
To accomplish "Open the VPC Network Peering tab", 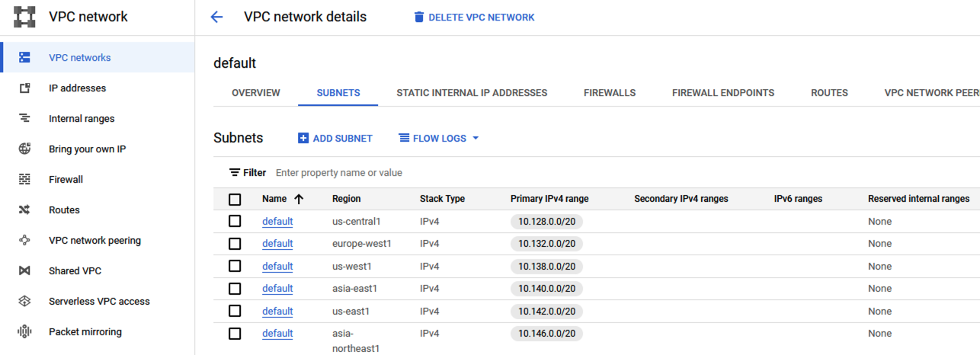I will [932, 93].
